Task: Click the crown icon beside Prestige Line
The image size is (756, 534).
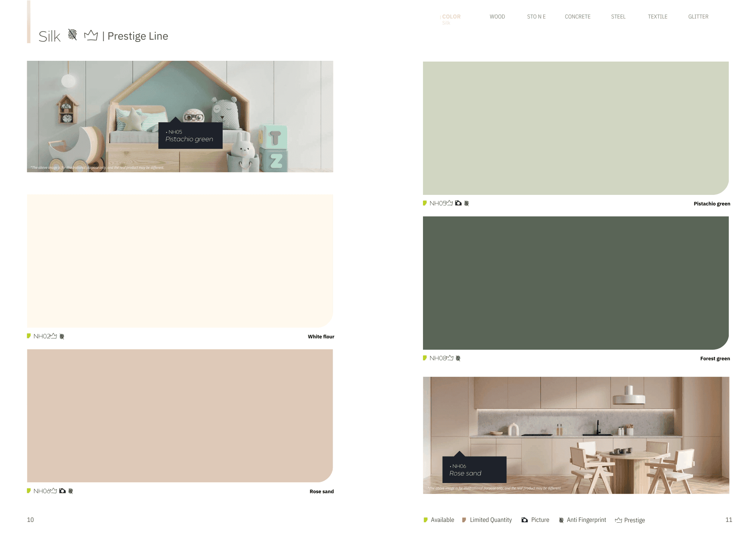Action: pos(91,35)
